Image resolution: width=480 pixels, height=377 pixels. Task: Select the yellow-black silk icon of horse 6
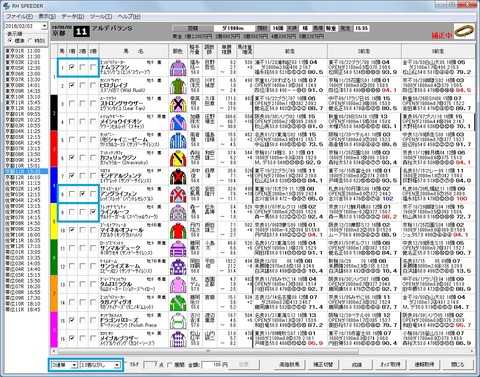pos(178,158)
